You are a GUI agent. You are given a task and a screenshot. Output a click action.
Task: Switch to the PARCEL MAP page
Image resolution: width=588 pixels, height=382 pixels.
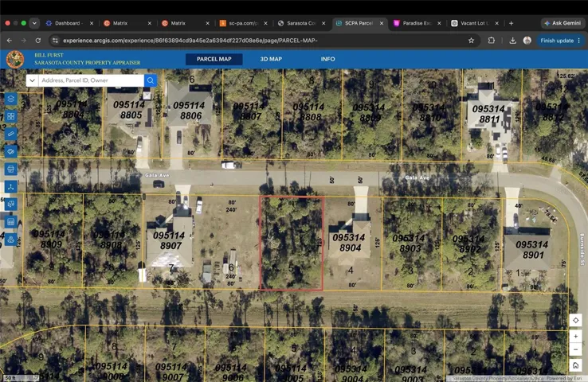214,59
